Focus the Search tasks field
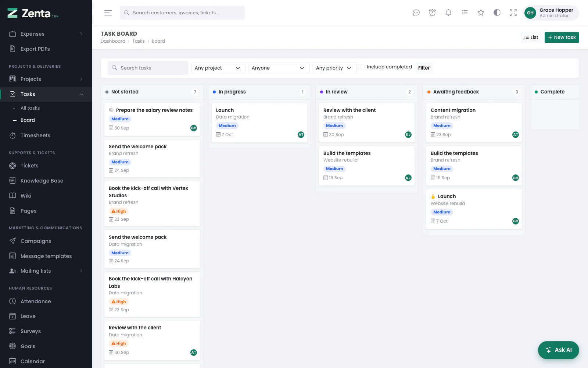 (x=148, y=68)
